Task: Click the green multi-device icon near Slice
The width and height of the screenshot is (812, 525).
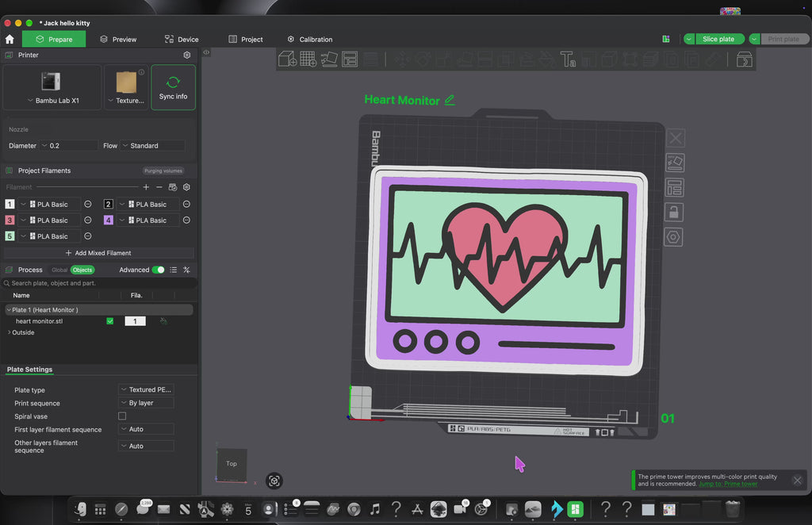Action: click(x=666, y=39)
